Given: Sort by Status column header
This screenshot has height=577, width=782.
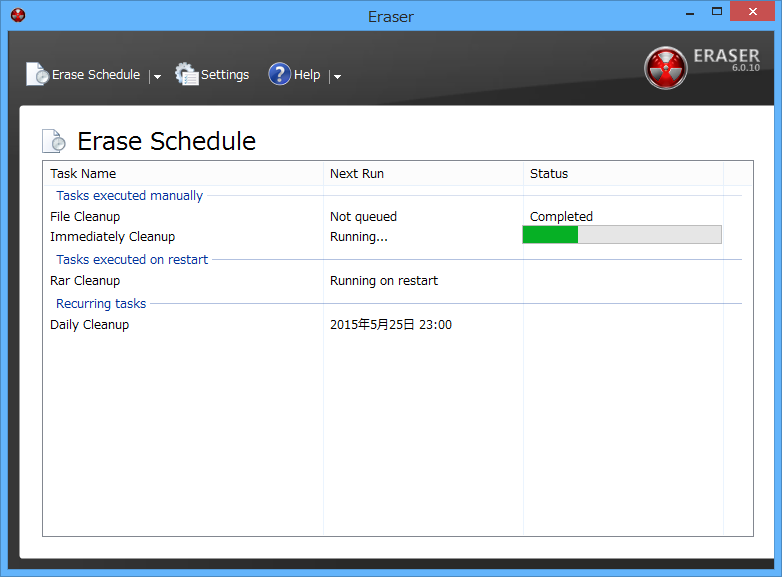Looking at the screenshot, I should (623, 174).
